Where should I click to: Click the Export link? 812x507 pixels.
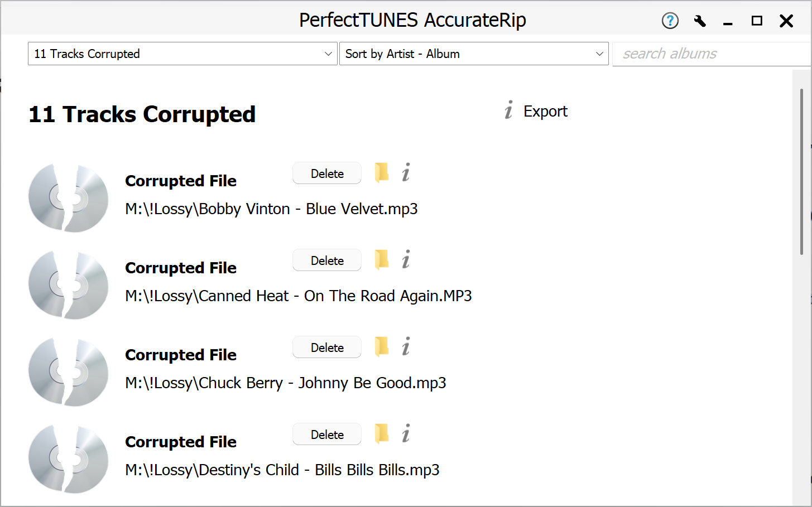545,112
